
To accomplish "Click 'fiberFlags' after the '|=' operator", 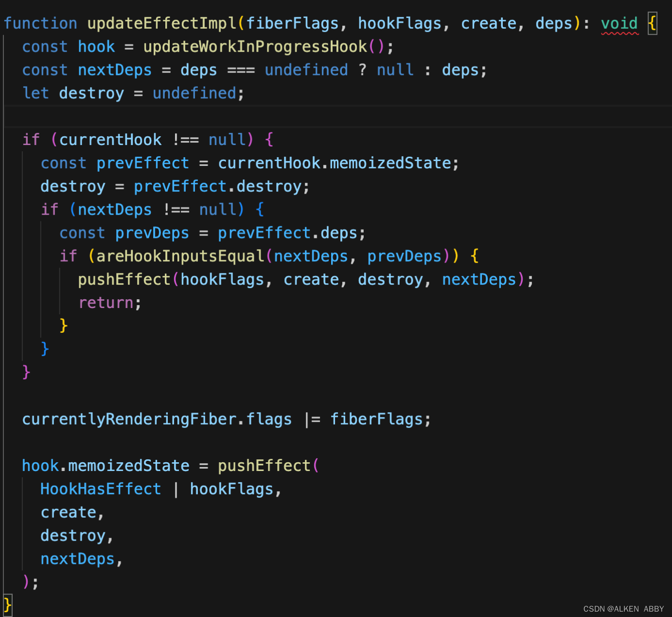I will (376, 419).
